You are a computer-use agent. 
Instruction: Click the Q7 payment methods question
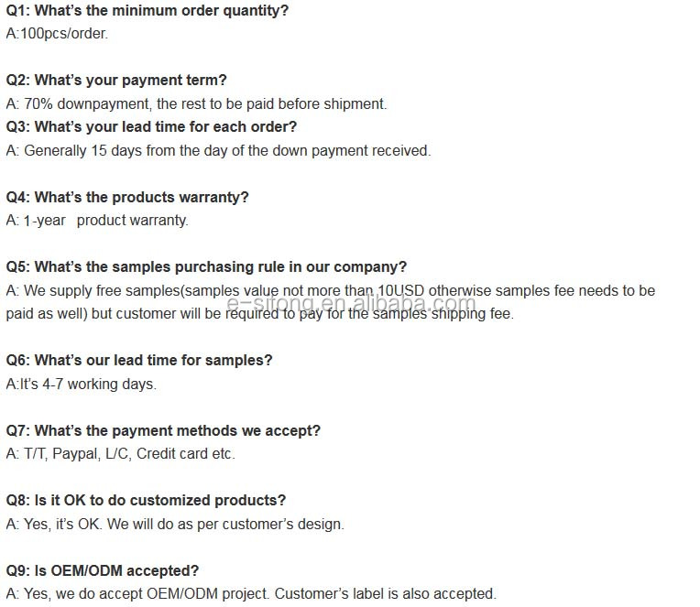coord(163,430)
